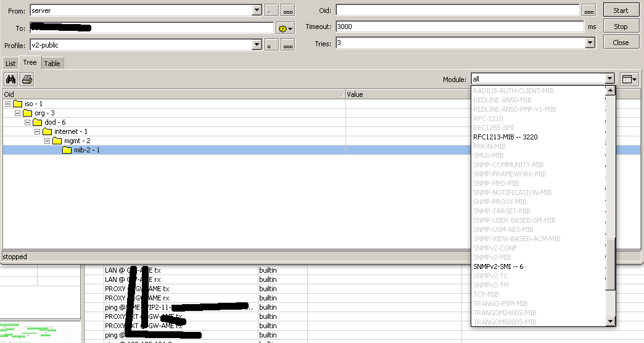Click into the To address field
The height and width of the screenshot is (343, 644).
[152, 28]
